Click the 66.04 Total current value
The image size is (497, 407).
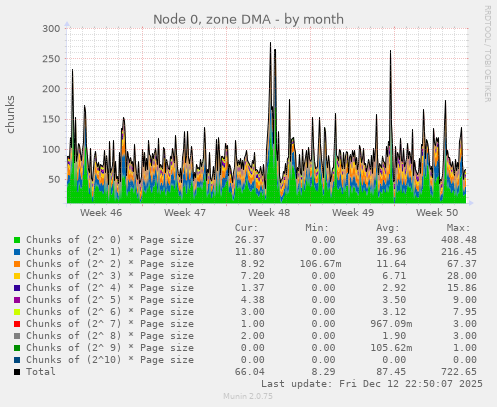coord(250,372)
